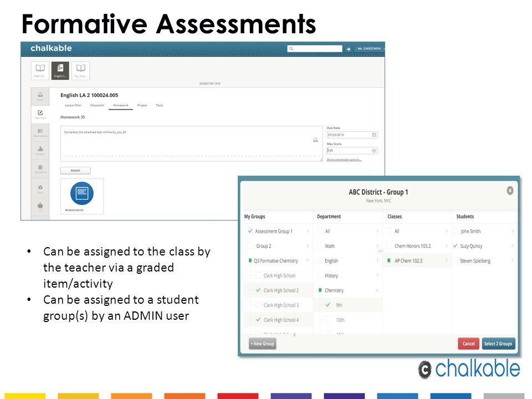Open the New Item sidebar icon
The height and width of the screenshot is (399, 532).
click(40, 114)
